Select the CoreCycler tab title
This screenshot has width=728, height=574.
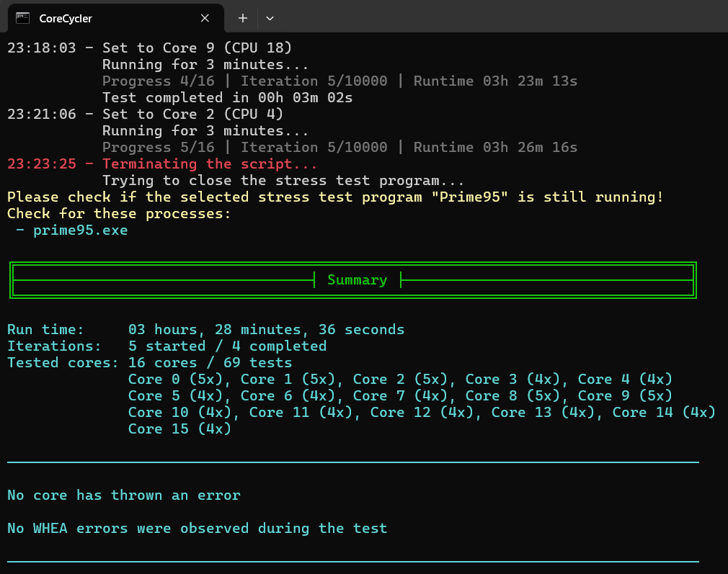pos(66,18)
